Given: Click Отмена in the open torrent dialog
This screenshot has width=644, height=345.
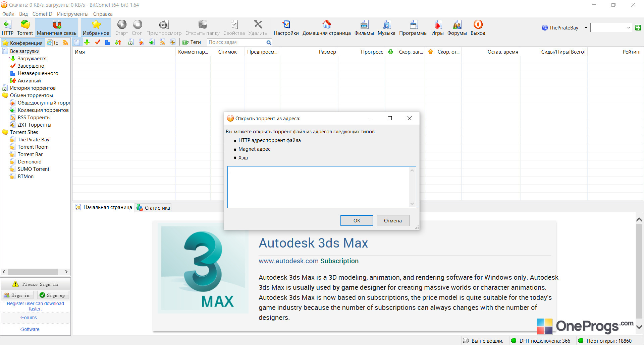Looking at the screenshot, I should click(x=393, y=220).
